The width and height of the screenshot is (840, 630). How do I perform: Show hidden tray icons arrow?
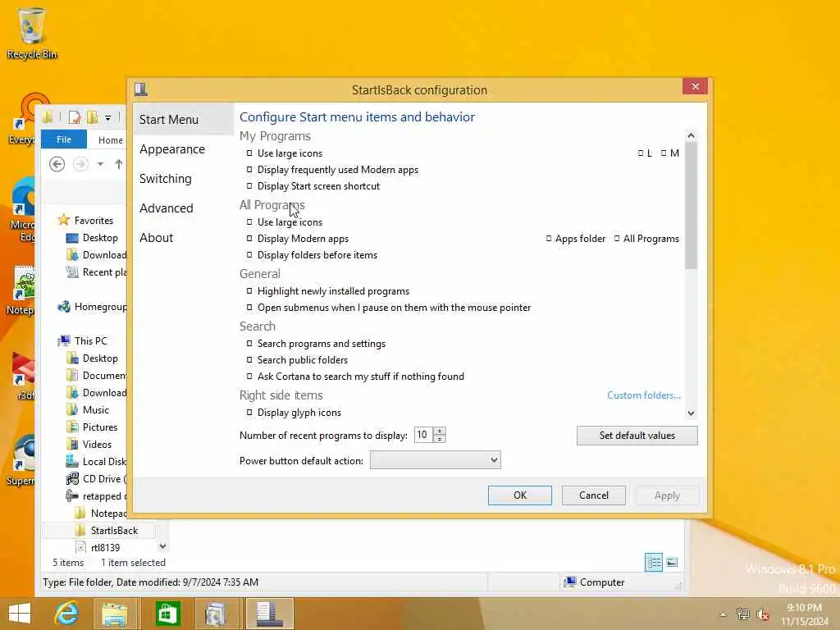(724, 614)
